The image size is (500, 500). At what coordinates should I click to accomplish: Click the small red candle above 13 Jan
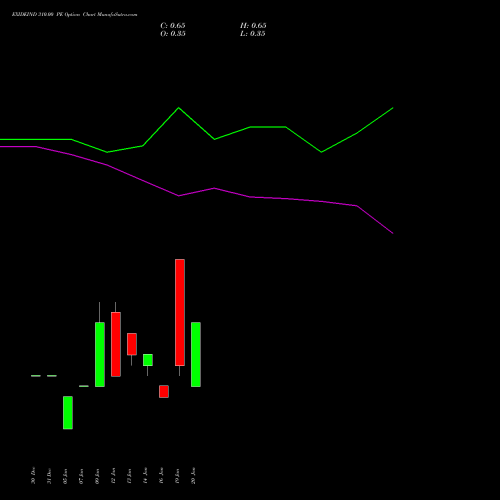[132, 344]
